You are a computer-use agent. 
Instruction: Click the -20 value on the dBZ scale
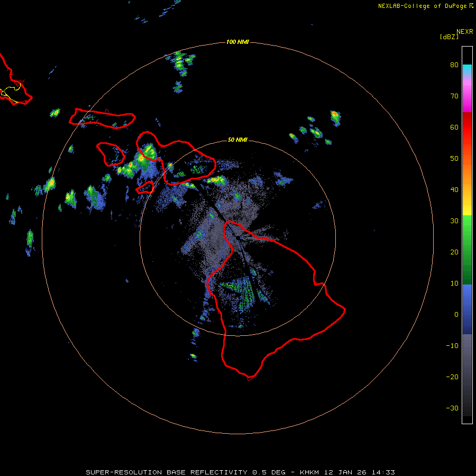coord(452,377)
